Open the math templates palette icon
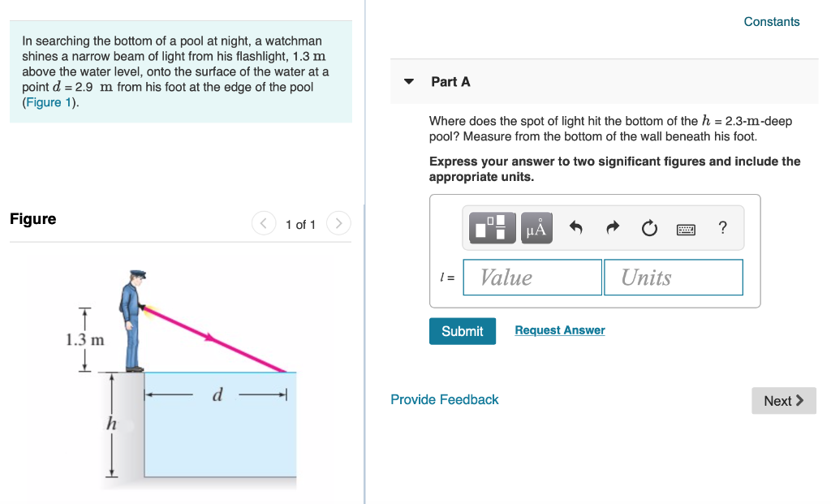 tap(493, 227)
